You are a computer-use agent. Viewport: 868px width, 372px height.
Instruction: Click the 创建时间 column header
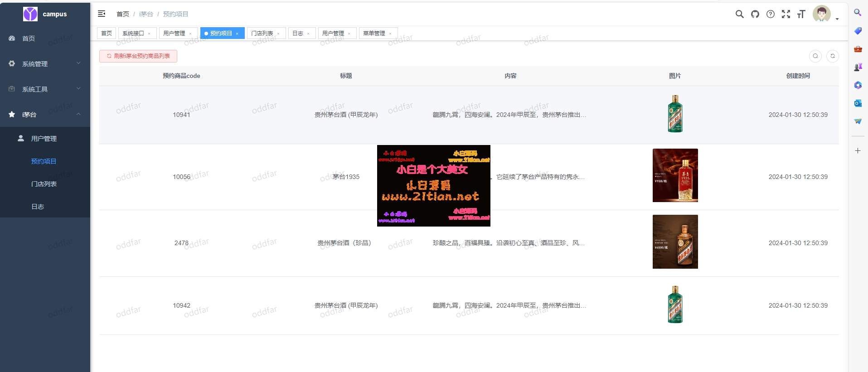tap(798, 76)
